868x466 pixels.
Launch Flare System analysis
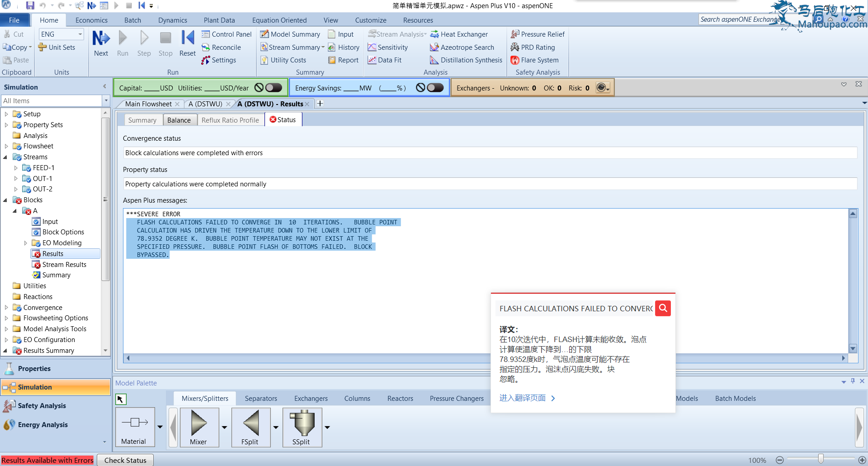tap(534, 60)
